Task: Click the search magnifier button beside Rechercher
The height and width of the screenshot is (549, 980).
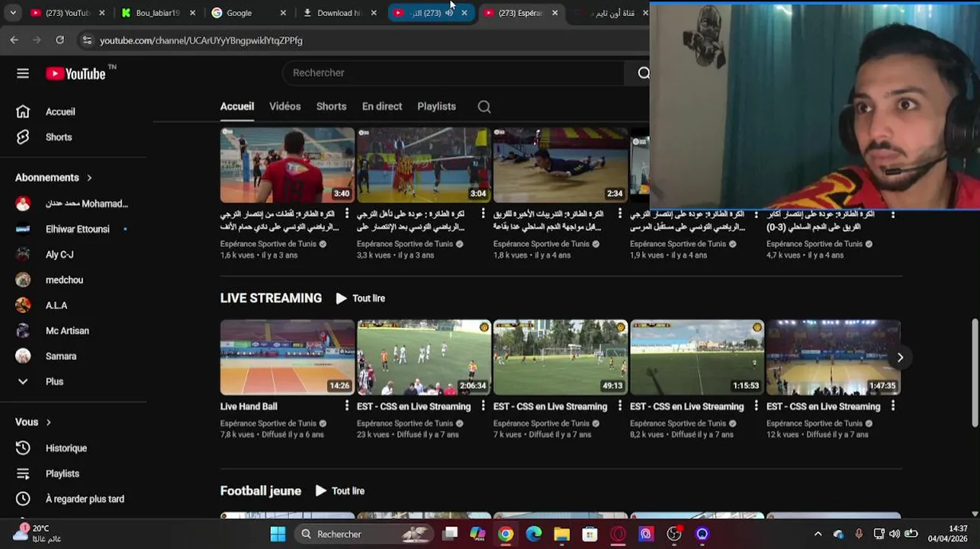Action: coord(643,72)
